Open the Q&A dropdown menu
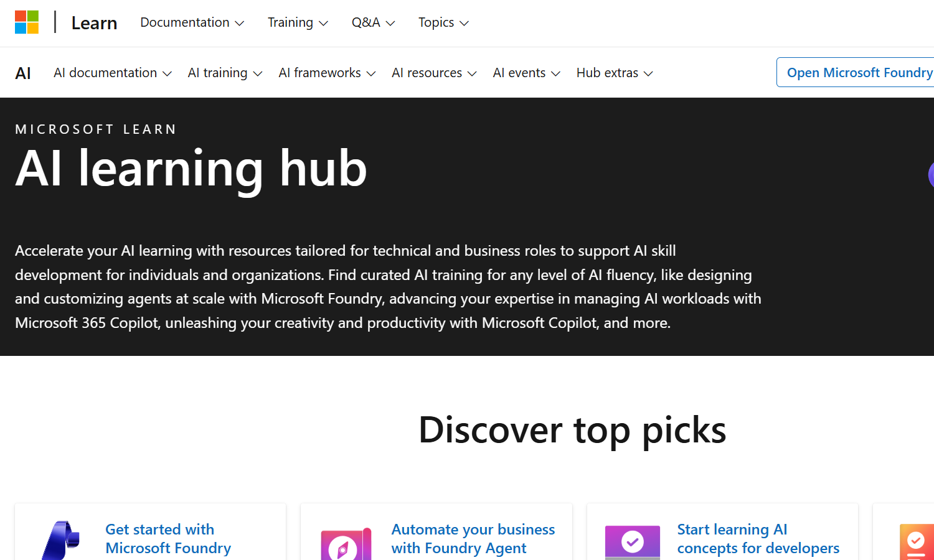 pos(373,22)
